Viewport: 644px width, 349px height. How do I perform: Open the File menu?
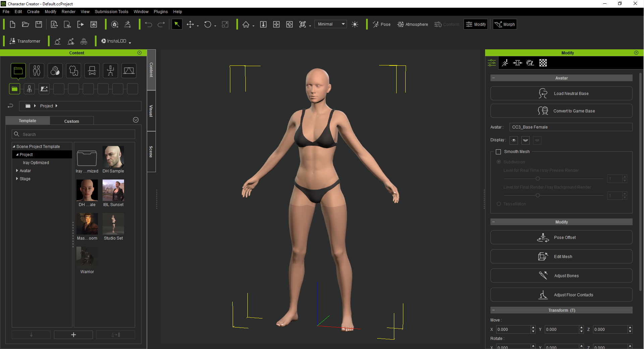(x=6, y=11)
